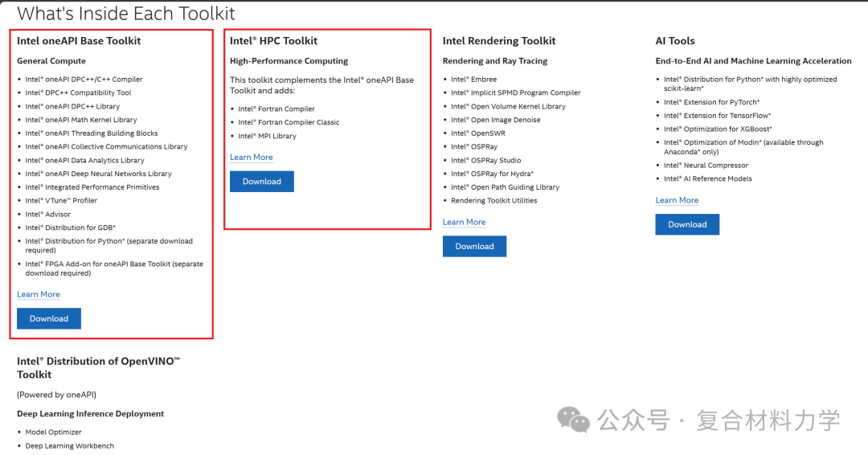Image resolution: width=868 pixels, height=455 pixels.
Task: Click 'Intel Open Path Guiding Library' item
Action: [x=505, y=187]
